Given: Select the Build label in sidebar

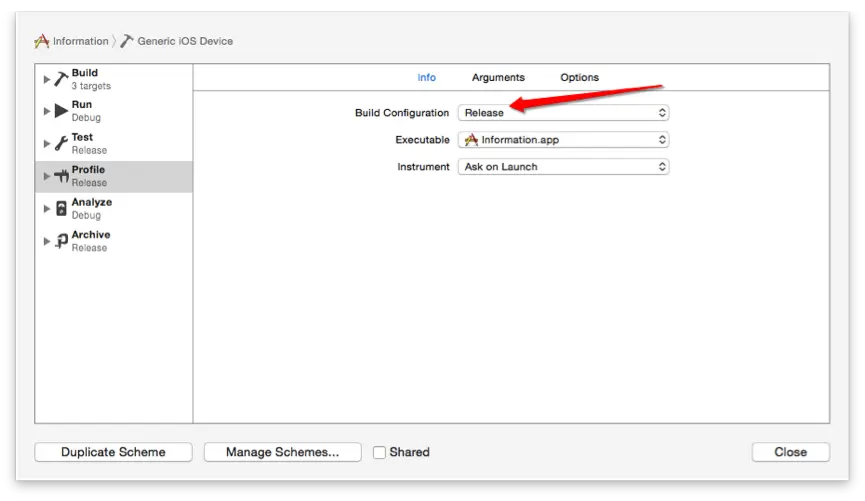Looking at the screenshot, I should pyautogui.click(x=84, y=73).
